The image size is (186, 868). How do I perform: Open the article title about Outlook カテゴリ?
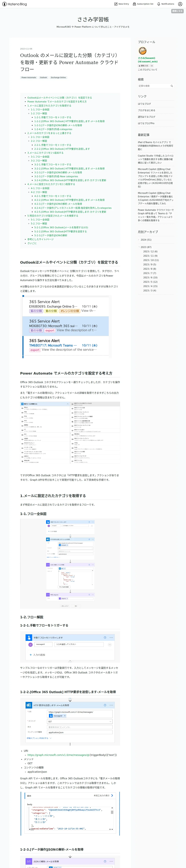click(69, 62)
